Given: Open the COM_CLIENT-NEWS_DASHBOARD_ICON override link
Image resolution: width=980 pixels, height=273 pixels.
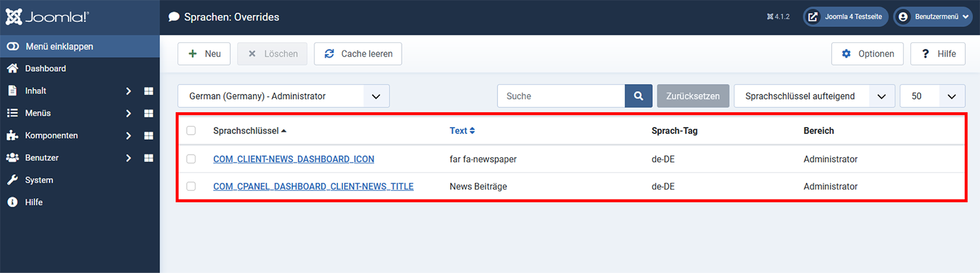Looking at the screenshot, I should 293,159.
